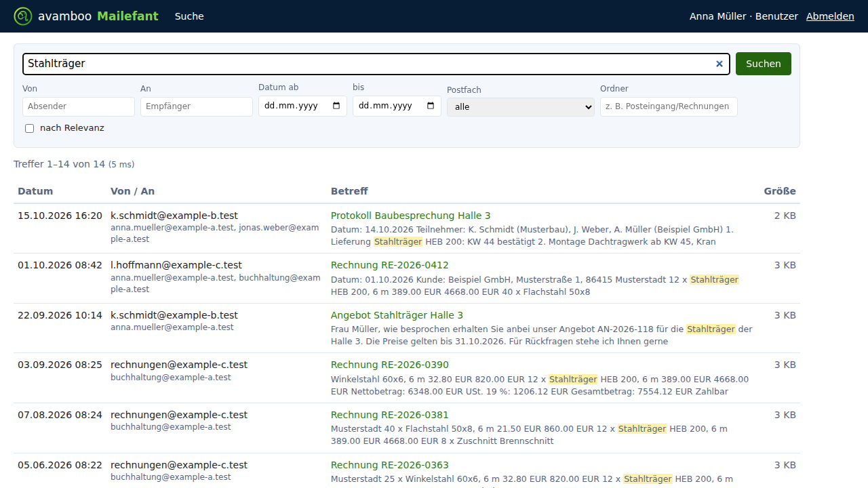868x488 pixels.
Task: Expand the Postfach dropdown showing alle
Action: [521, 106]
